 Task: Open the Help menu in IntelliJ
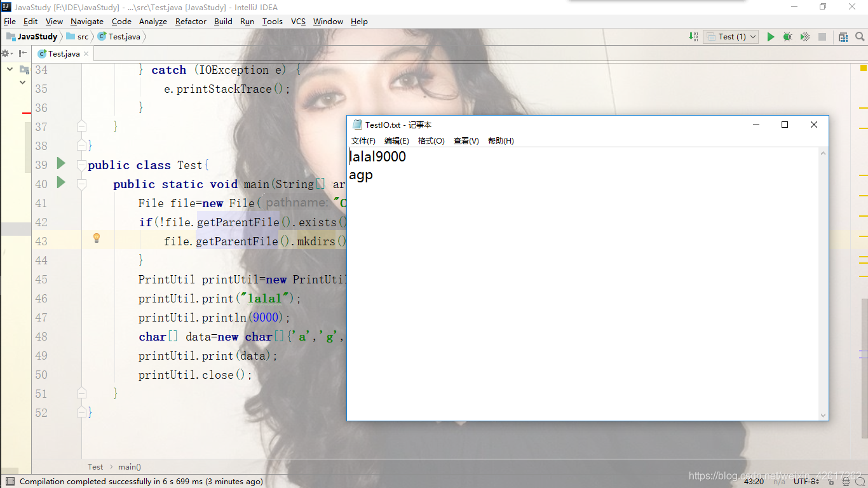[x=359, y=21]
